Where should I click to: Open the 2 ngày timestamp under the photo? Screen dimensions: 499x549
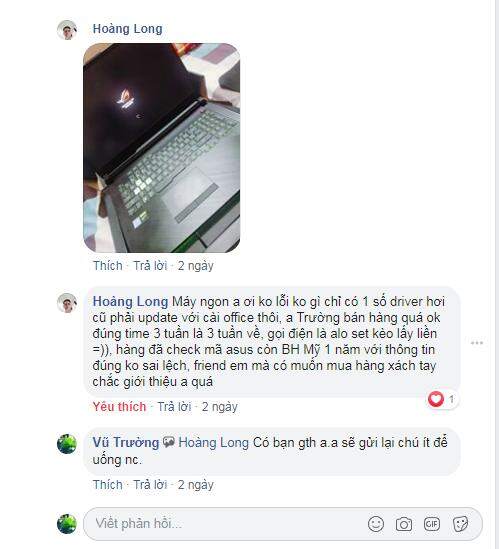196,266
